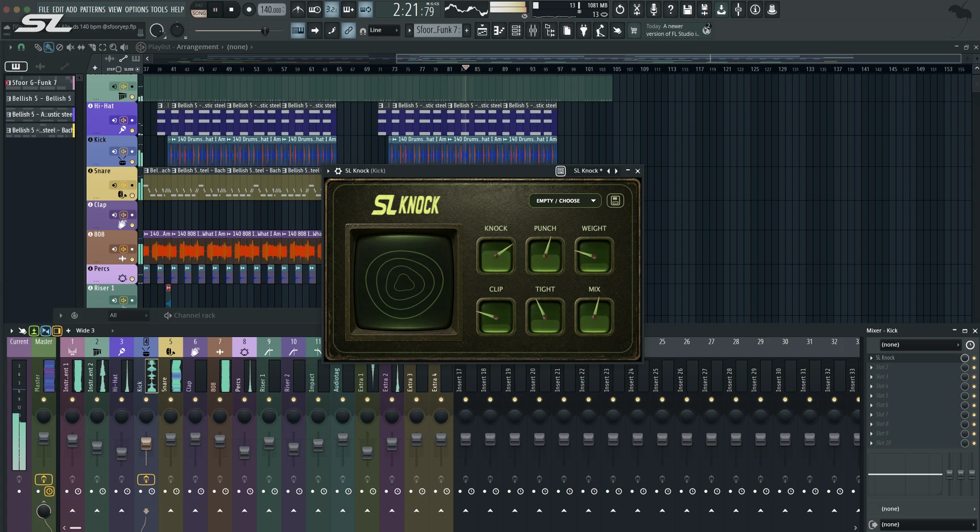Open EMPTY / CHOOSE preset dropdown

click(x=565, y=201)
